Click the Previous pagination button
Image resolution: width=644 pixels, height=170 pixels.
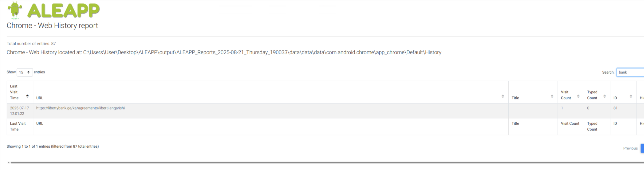[x=630, y=148]
